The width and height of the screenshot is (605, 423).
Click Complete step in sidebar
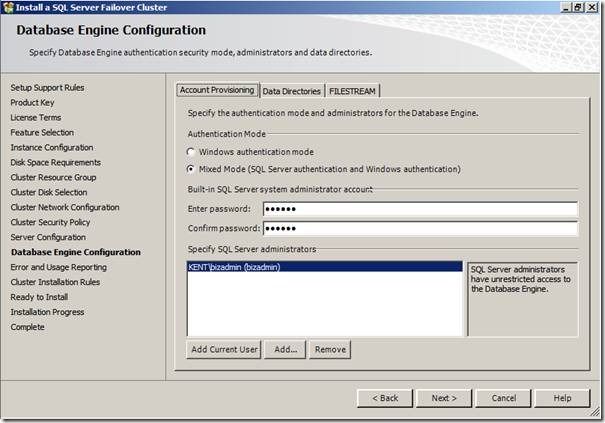[x=27, y=327]
